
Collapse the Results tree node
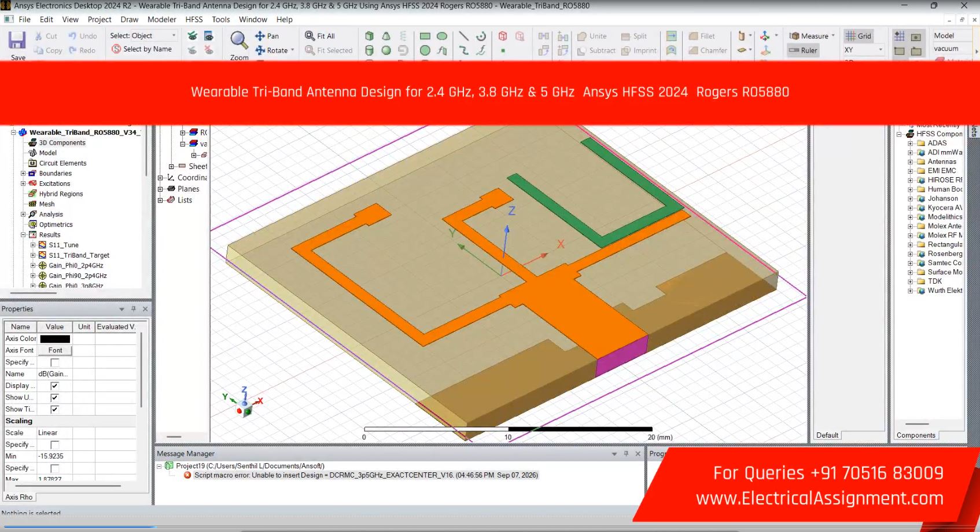click(23, 235)
